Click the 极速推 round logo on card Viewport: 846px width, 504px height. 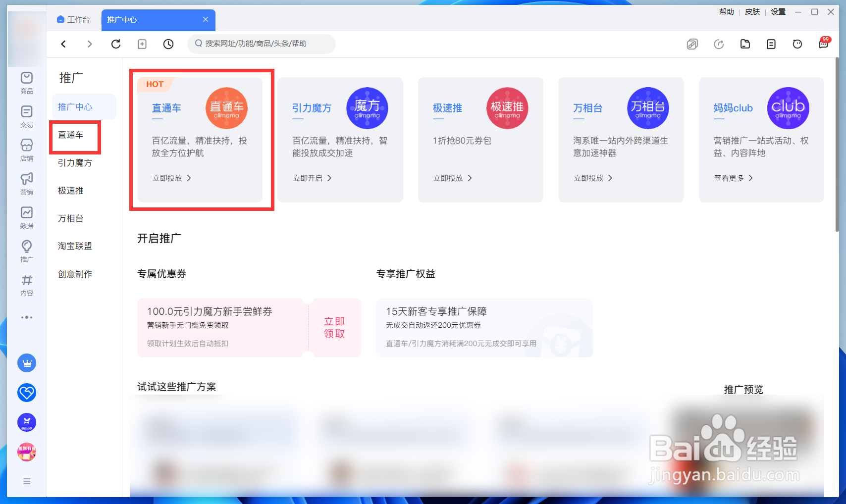click(x=507, y=108)
